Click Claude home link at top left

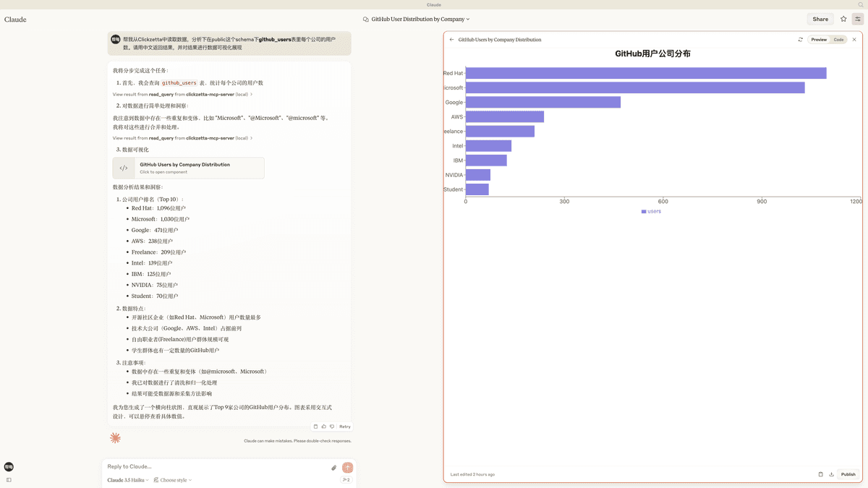(15, 20)
